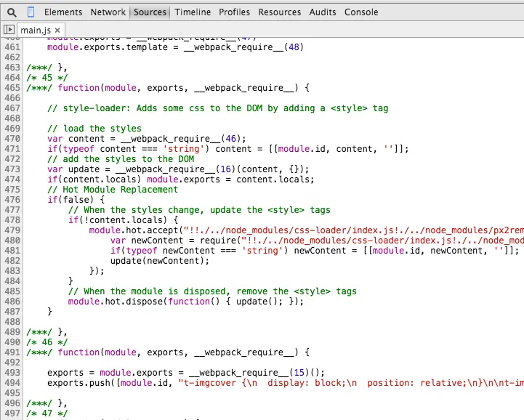Click the '// load the styles' comment
524x420 pixels.
tap(94, 129)
